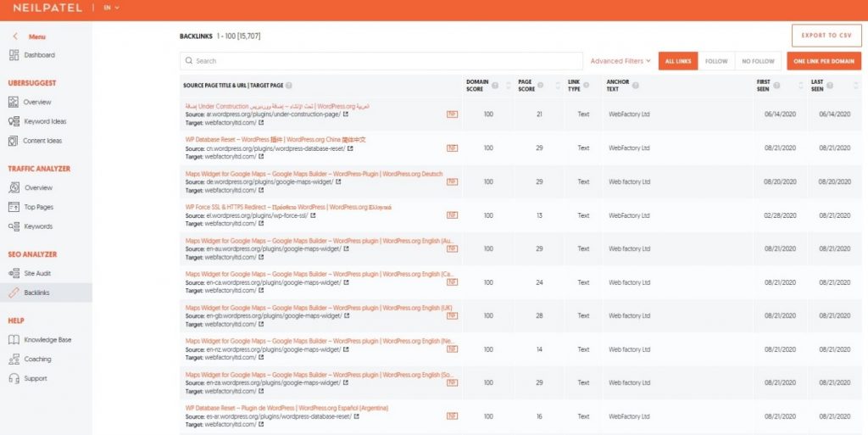
Task: Click the One Link Per Domain button
Action: pyautogui.click(x=824, y=61)
